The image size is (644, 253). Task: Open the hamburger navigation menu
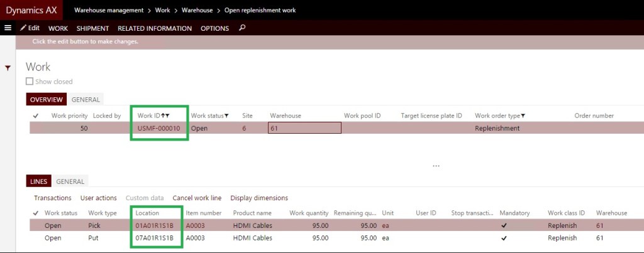[8, 28]
